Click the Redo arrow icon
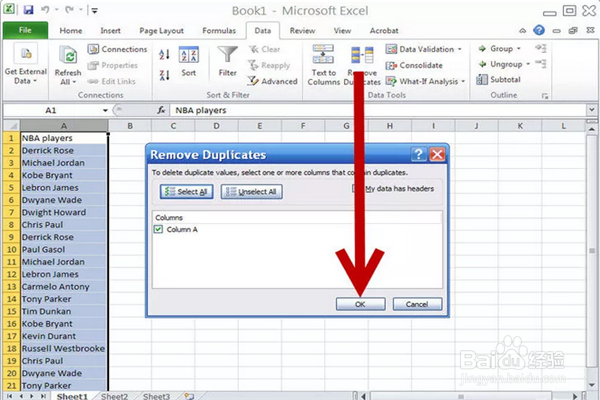Screen dimensions: 600x400 69,10
